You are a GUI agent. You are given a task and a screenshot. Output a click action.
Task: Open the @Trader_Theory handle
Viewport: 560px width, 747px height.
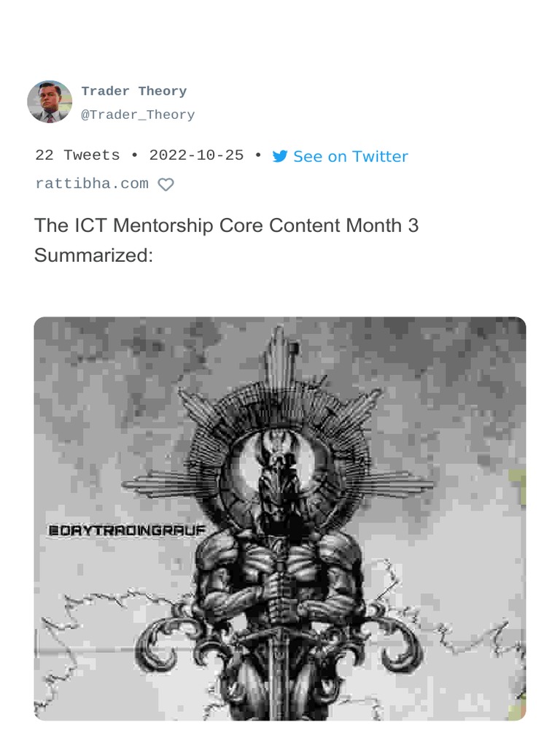138,115
